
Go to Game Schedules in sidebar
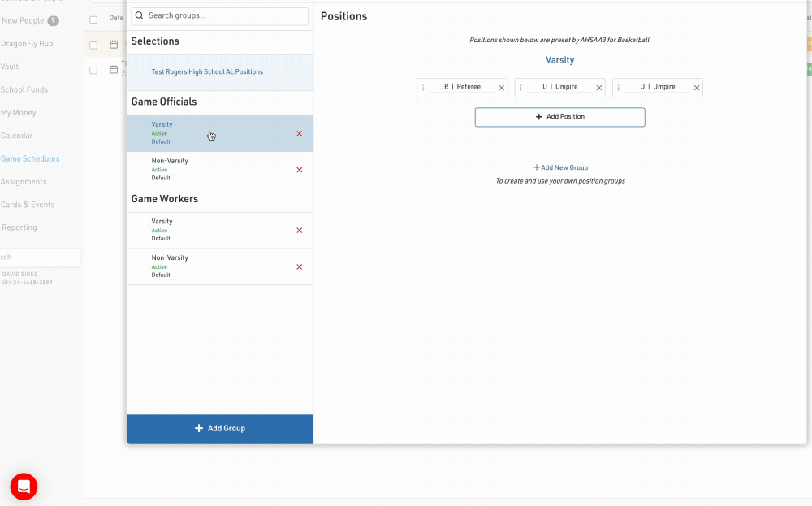click(x=30, y=159)
